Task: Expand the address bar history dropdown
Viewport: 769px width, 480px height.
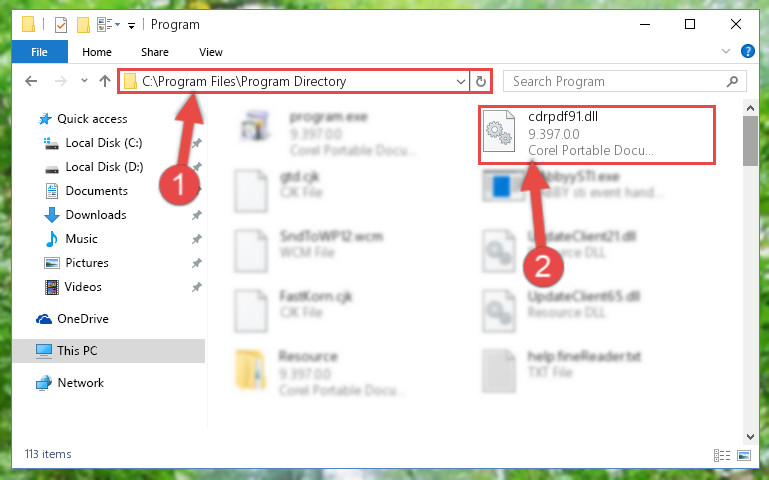Action: pyautogui.click(x=461, y=81)
